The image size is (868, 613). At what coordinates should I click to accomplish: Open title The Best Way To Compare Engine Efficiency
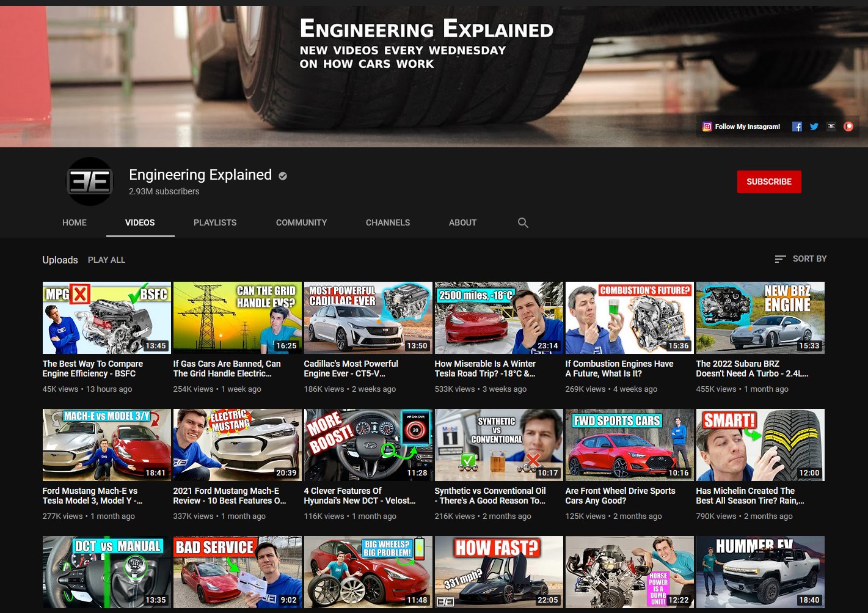tap(93, 369)
